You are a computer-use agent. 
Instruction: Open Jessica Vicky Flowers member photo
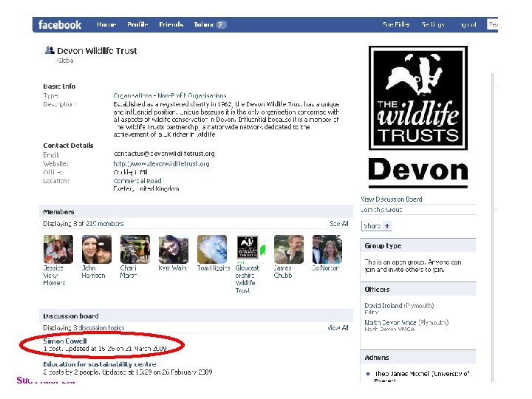tap(58, 250)
